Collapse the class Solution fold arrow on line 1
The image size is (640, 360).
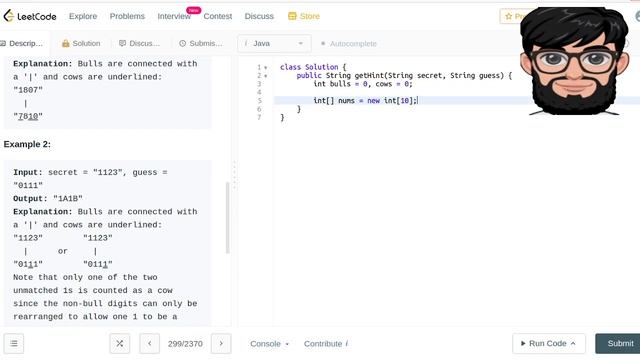[x=266, y=67]
